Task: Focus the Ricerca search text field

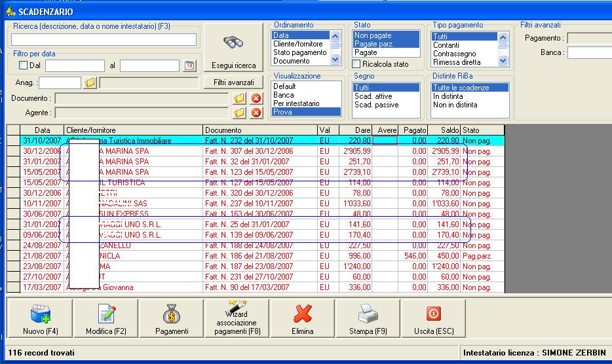Action: pos(104,39)
